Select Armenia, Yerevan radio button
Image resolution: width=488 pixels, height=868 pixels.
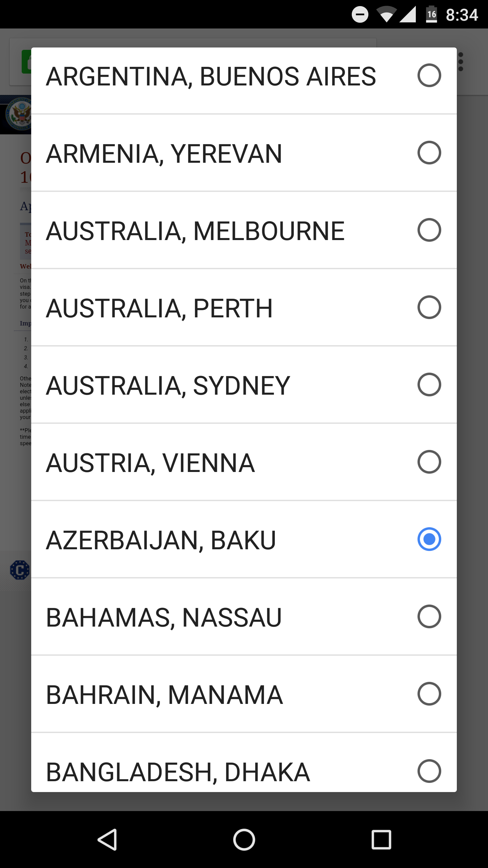click(429, 153)
